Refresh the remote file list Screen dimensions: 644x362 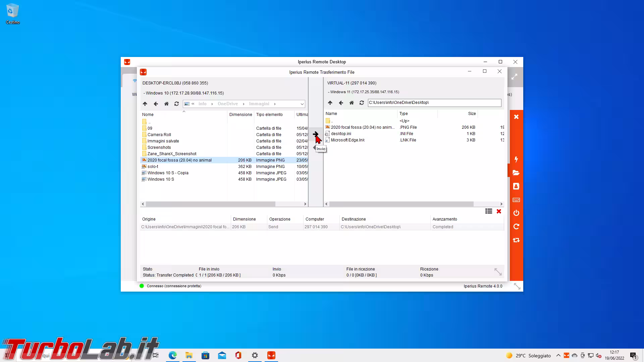(x=362, y=103)
